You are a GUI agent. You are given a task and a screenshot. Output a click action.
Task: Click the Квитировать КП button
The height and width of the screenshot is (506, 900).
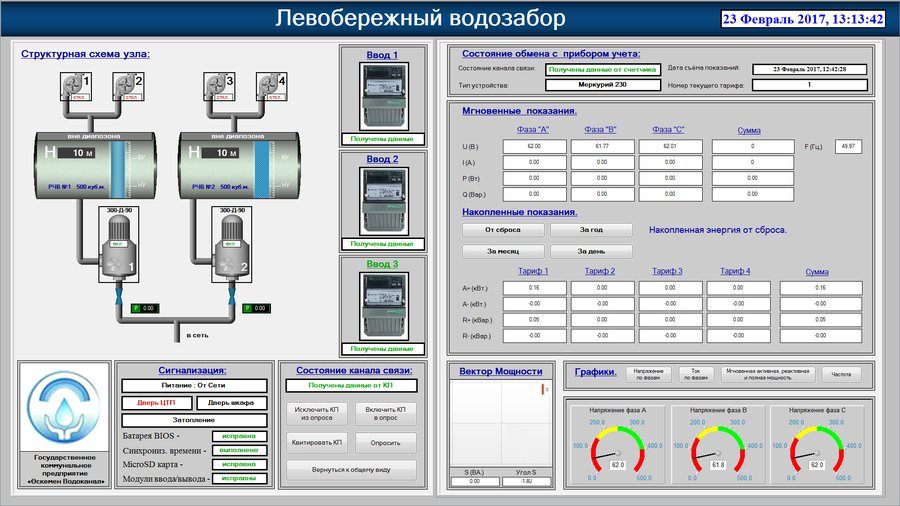317,443
